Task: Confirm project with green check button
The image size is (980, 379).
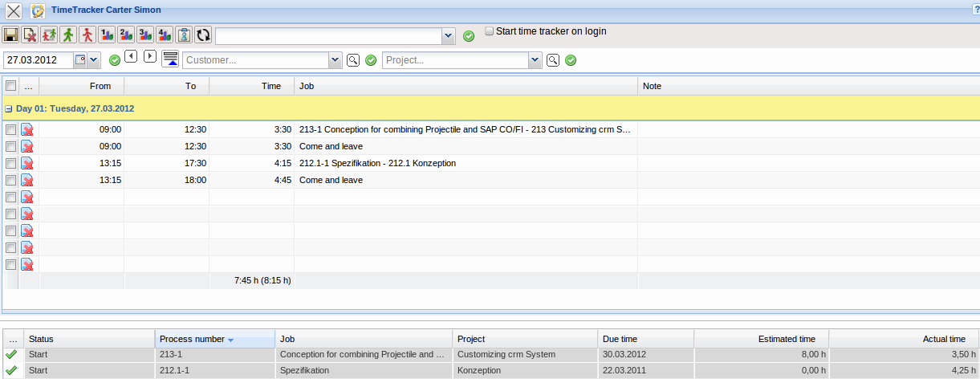Action: [x=571, y=60]
